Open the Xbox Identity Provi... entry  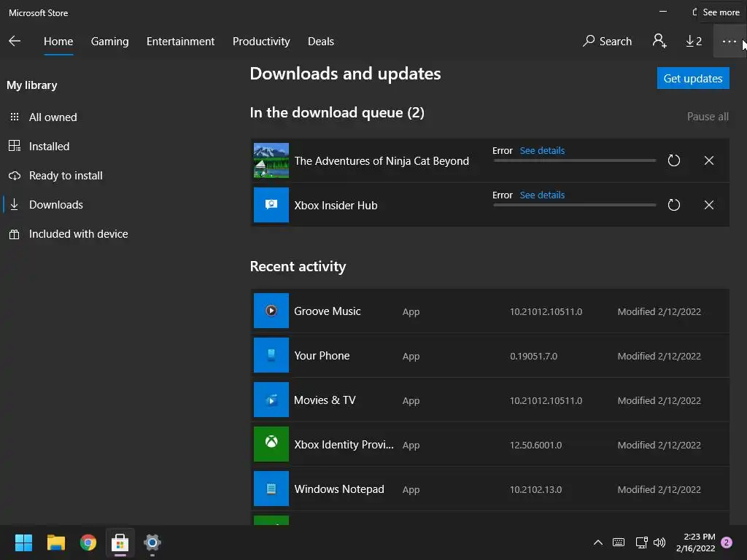coord(489,444)
